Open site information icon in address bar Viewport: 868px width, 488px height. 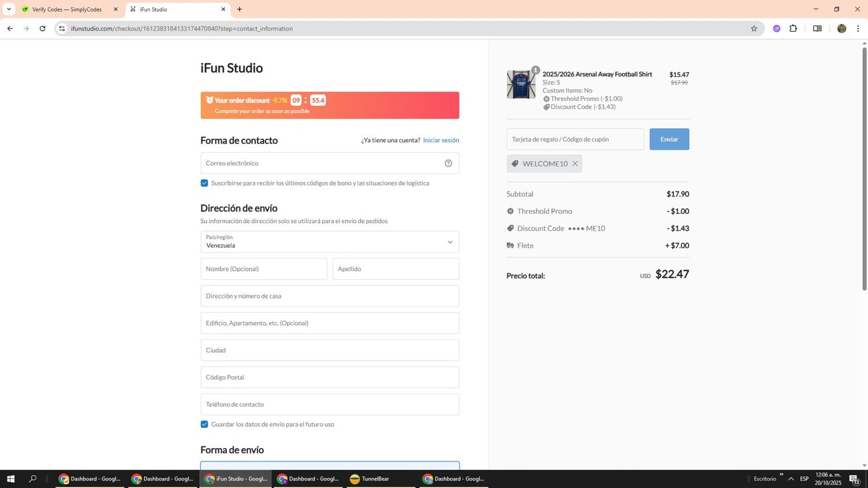(x=62, y=28)
